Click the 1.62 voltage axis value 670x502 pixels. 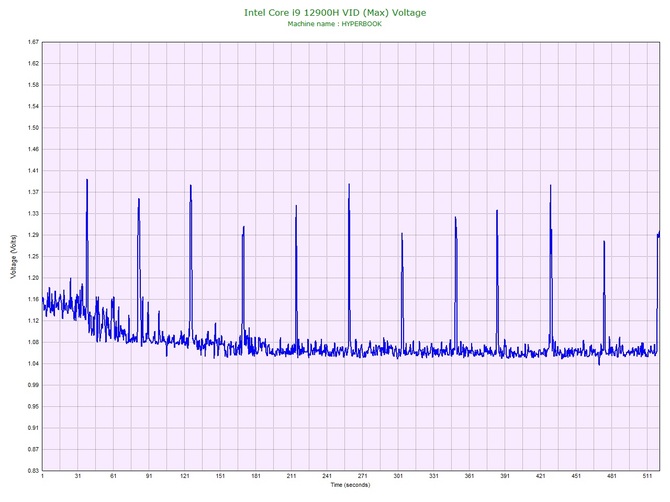[x=33, y=63]
